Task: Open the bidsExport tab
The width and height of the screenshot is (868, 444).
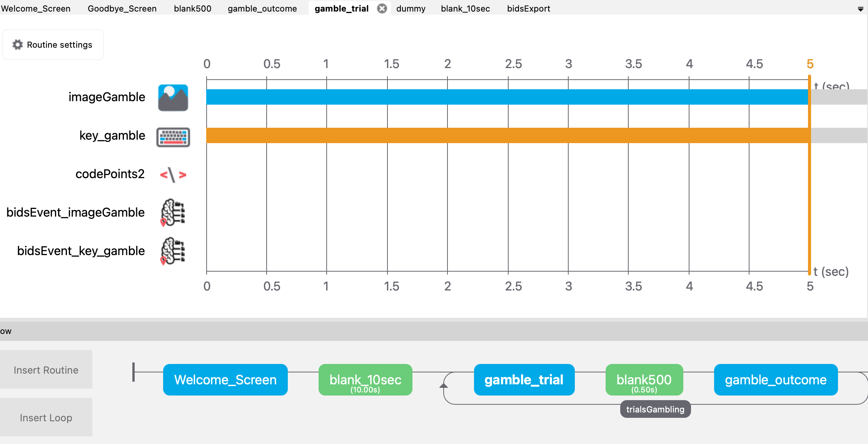Action: point(529,8)
